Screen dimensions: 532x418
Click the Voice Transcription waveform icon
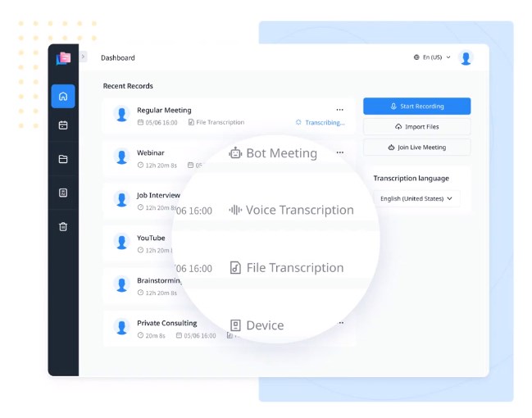(235, 210)
